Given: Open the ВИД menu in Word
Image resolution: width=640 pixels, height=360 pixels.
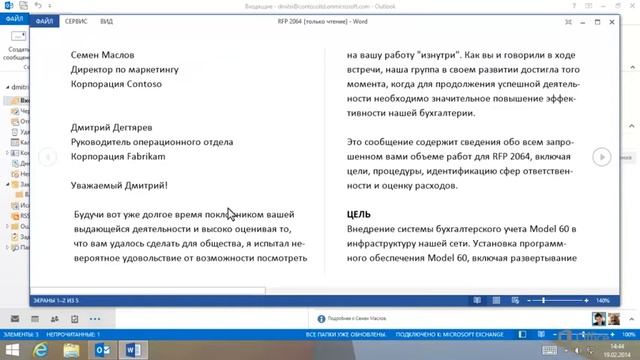Looking at the screenshot, I should point(107,21).
